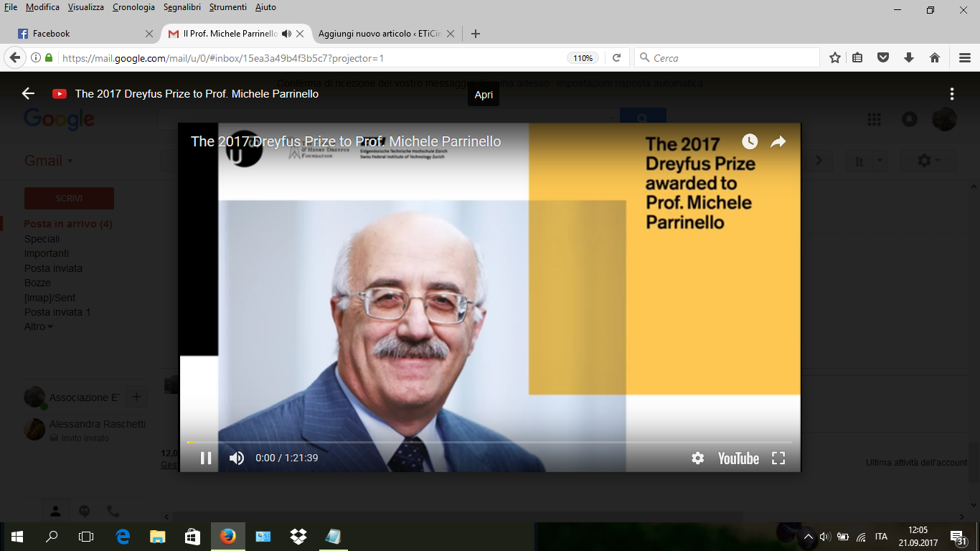Open the Cronologia menu
Image resolution: width=980 pixels, height=551 pixels.
133,7
